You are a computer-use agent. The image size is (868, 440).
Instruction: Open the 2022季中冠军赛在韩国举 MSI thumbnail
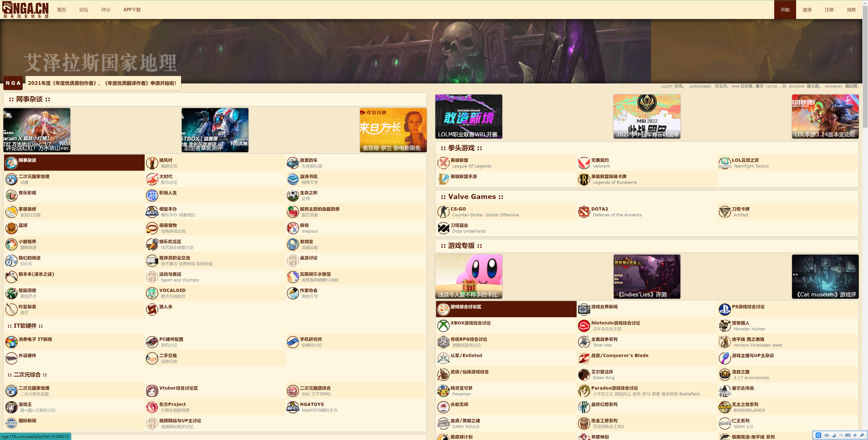coord(647,116)
